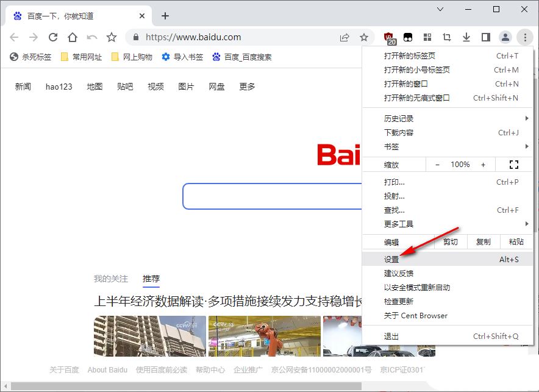Open the downloads toolbar icon

pyautogui.click(x=466, y=37)
